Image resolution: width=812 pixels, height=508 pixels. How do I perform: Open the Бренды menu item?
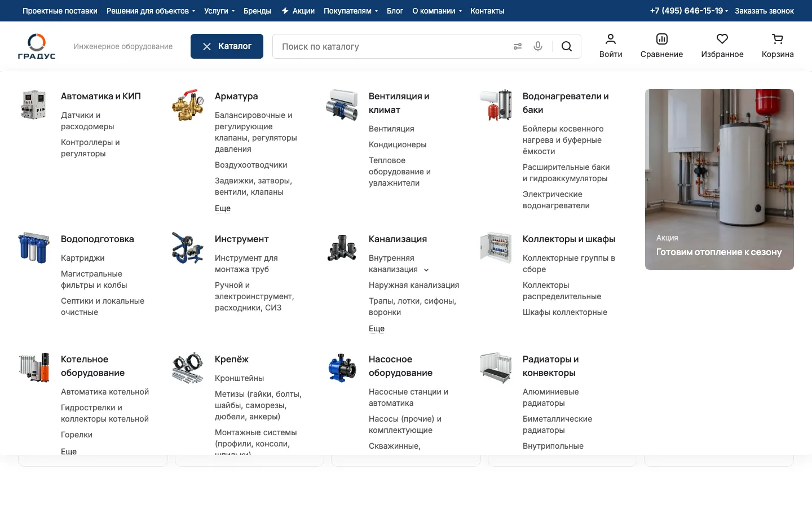tap(257, 11)
